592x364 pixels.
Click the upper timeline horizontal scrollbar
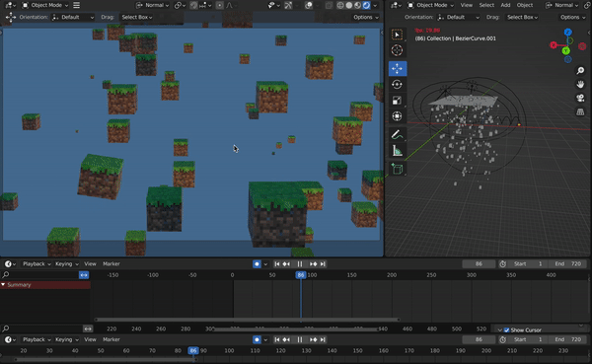(247, 320)
